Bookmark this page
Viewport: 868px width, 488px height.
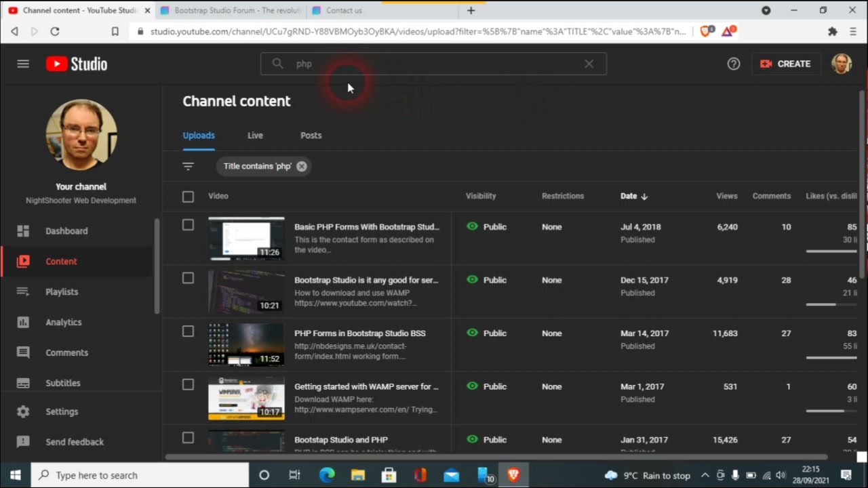115,31
